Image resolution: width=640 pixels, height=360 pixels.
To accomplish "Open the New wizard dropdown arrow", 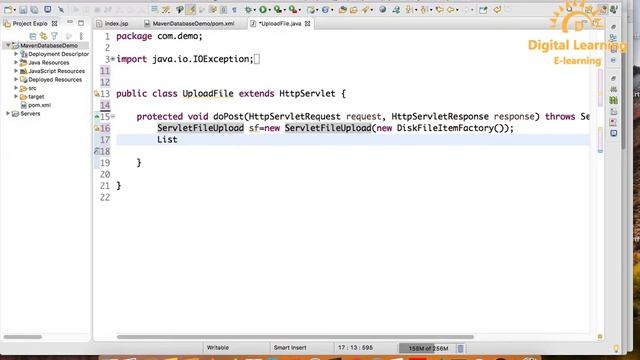I will point(14,10).
